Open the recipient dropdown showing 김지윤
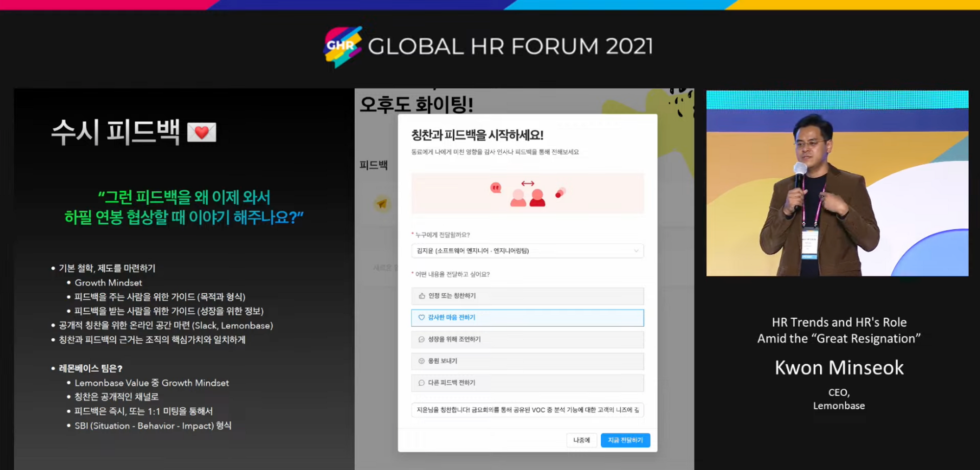The width and height of the screenshot is (980, 470). (527, 251)
